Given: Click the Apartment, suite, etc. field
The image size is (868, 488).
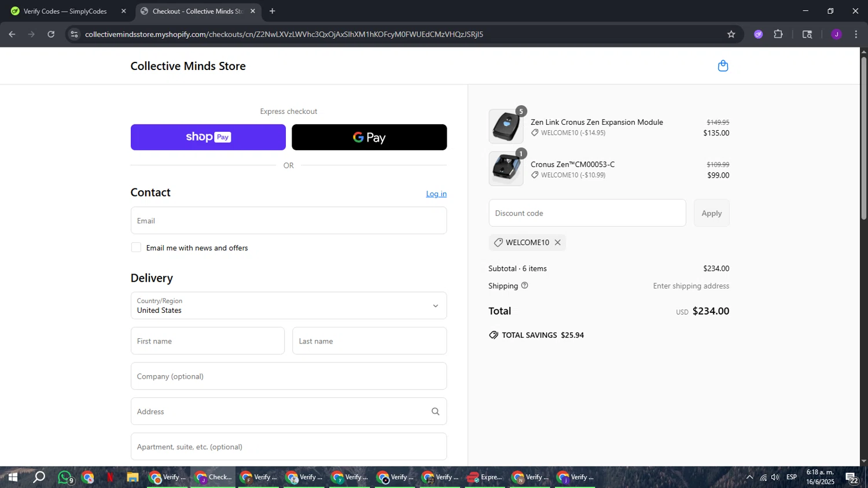Looking at the screenshot, I should tap(289, 447).
